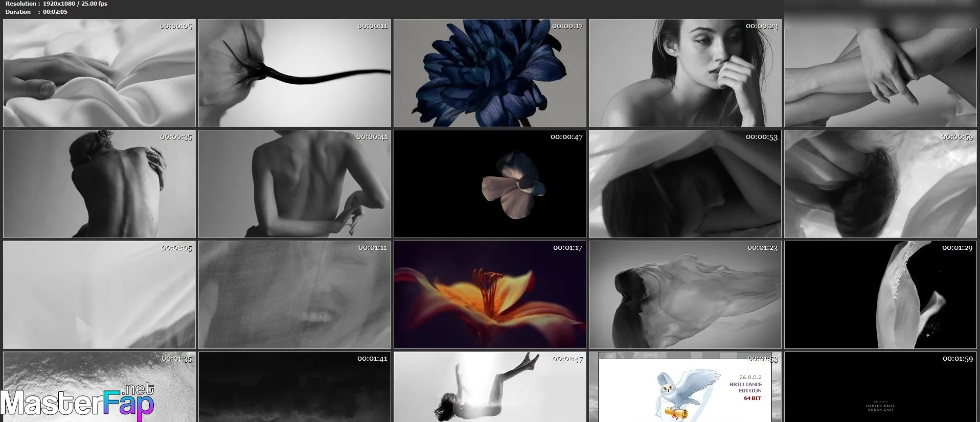Select the 00:01:59 credits thumbnail
Viewport: 980px width, 422px height.
(x=881, y=387)
